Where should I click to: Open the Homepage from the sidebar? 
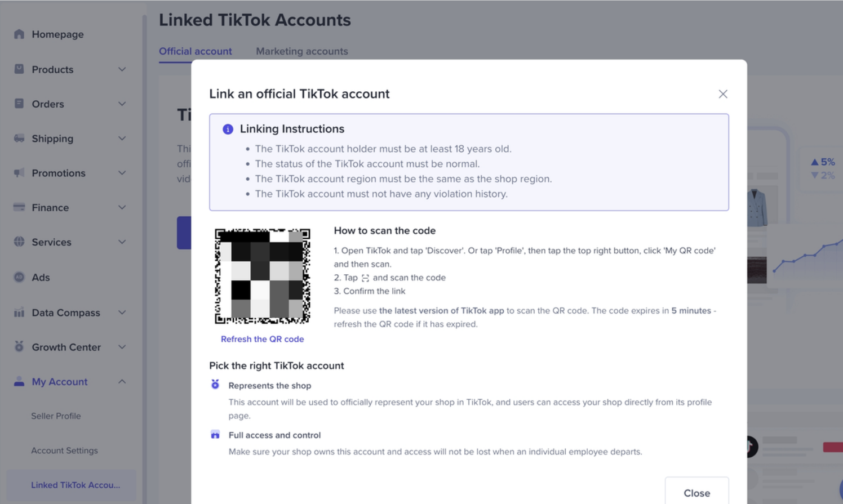(19, 34)
